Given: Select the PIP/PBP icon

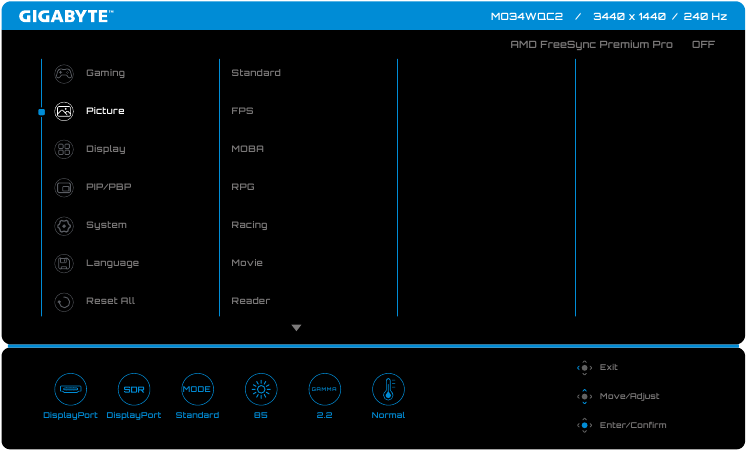Looking at the screenshot, I should pos(64,187).
